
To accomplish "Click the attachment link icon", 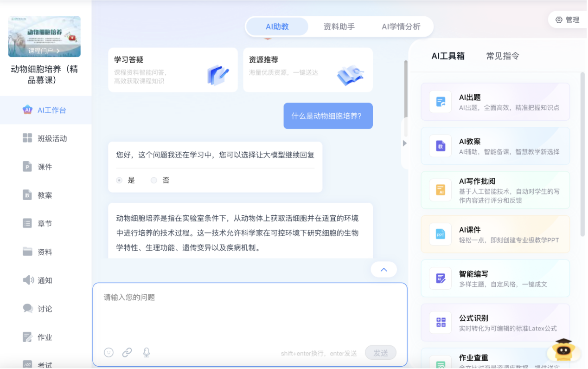I will [127, 352].
